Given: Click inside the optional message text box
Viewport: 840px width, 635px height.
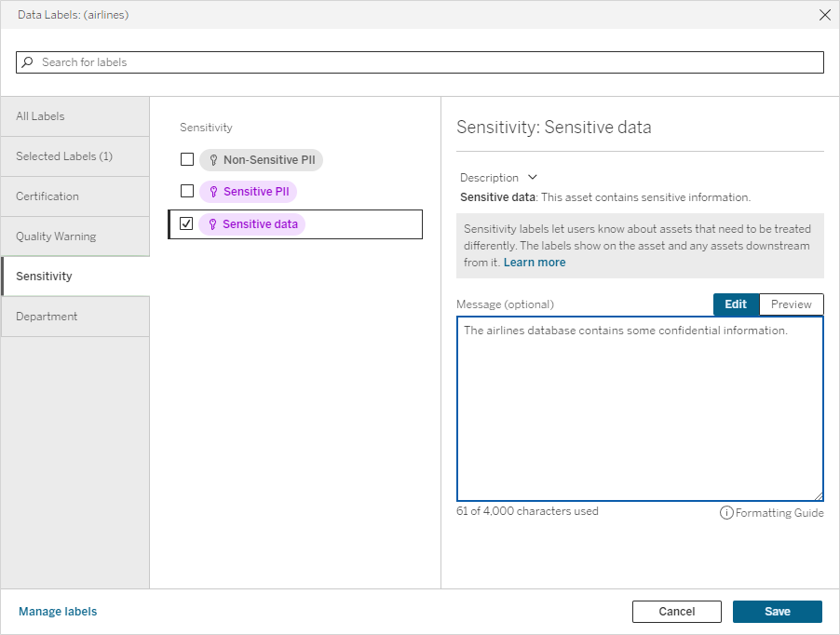Looking at the screenshot, I should pyautogui.click(x=639, y=408).
